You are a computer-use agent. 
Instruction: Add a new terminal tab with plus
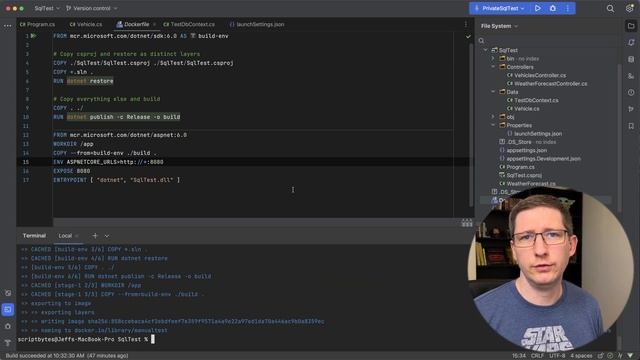click(95, 236)
